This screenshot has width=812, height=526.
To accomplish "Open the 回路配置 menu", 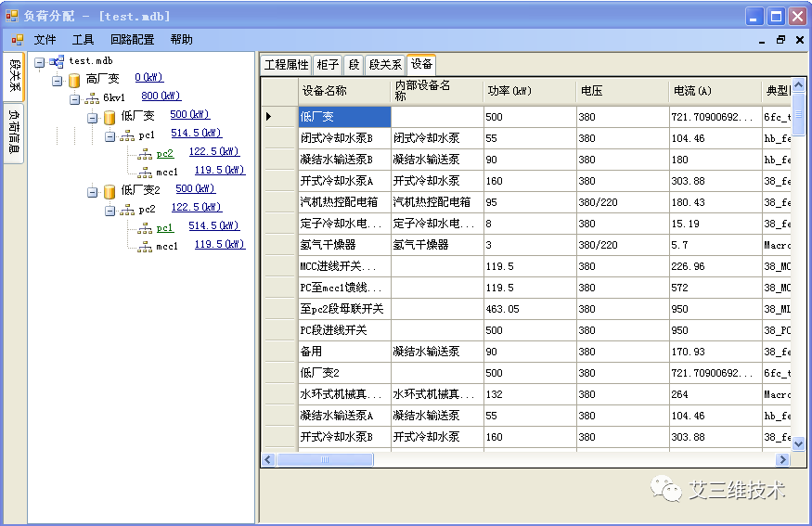I will [133, 40].
